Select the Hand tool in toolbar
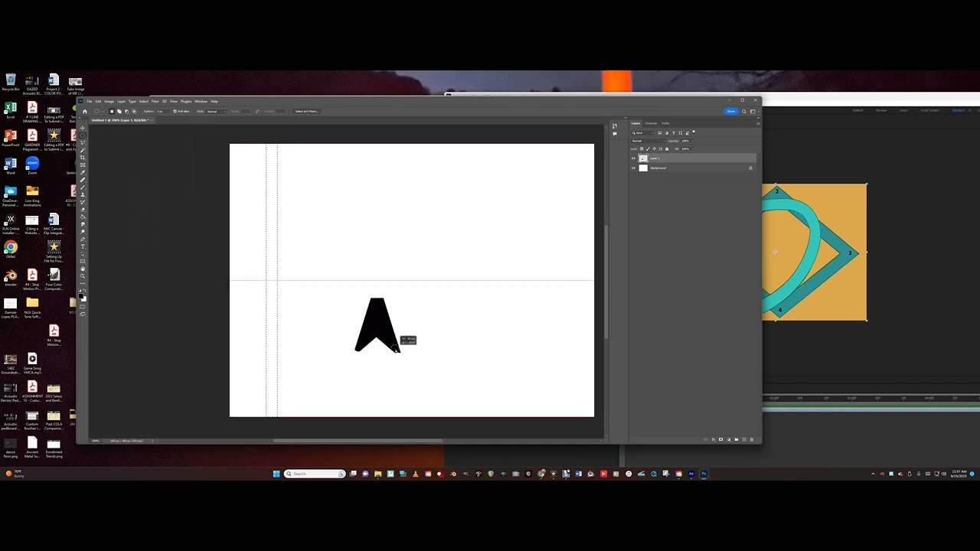980x551 pixels. [83, 269]
